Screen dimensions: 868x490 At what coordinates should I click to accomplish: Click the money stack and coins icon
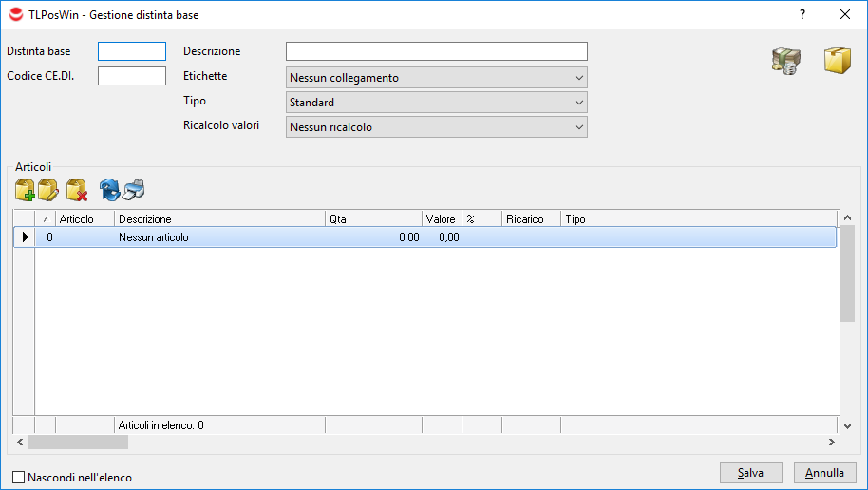point(785,61)
